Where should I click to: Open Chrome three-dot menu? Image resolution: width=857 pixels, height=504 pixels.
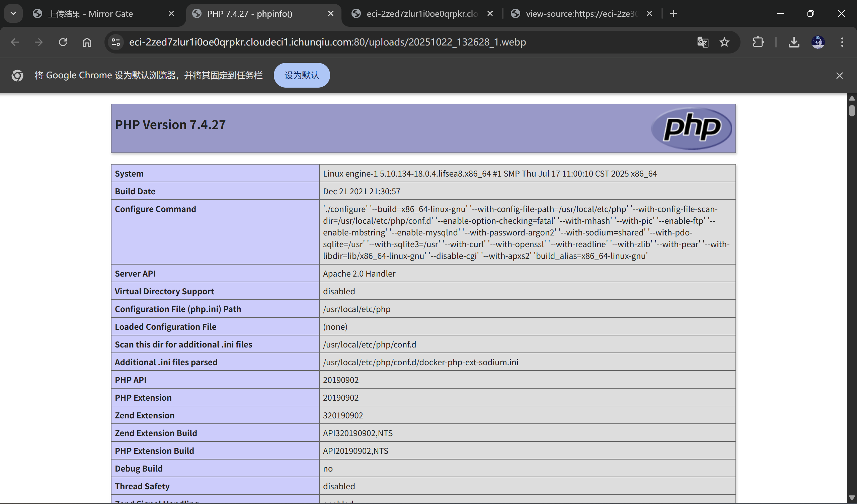[842, 42]
